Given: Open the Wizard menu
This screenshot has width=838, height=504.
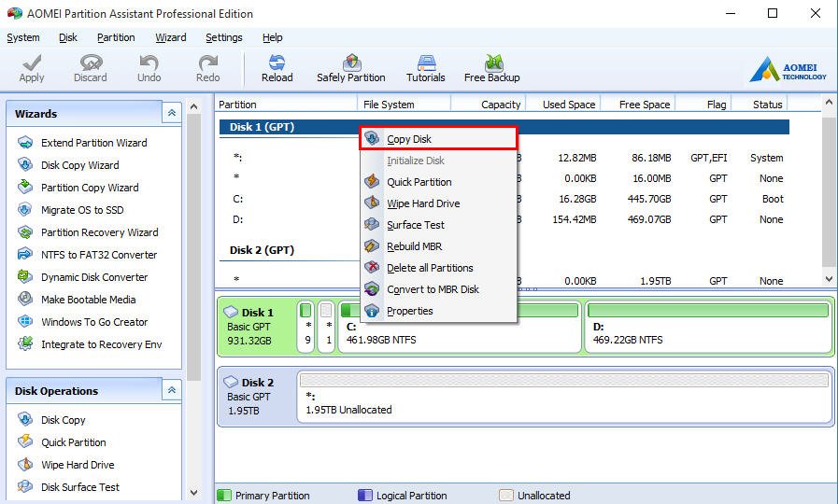Looking at the screenshot, I should coord(170,37).
